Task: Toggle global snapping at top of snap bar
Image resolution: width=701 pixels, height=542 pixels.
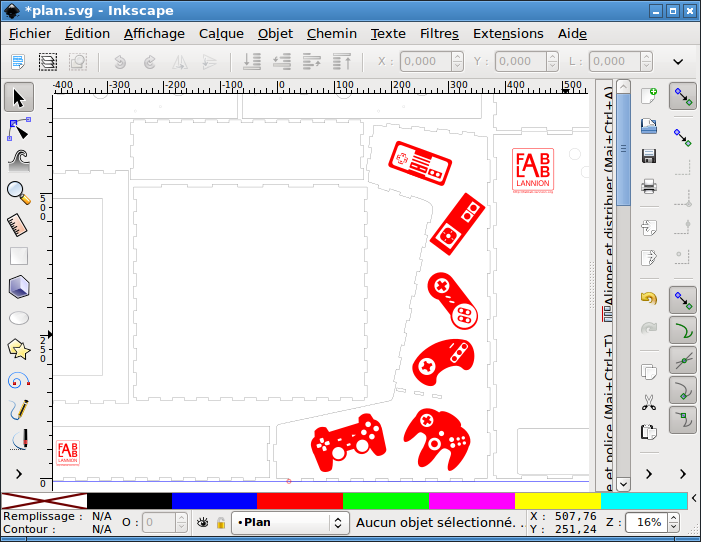Action: [x=683, y=96]
